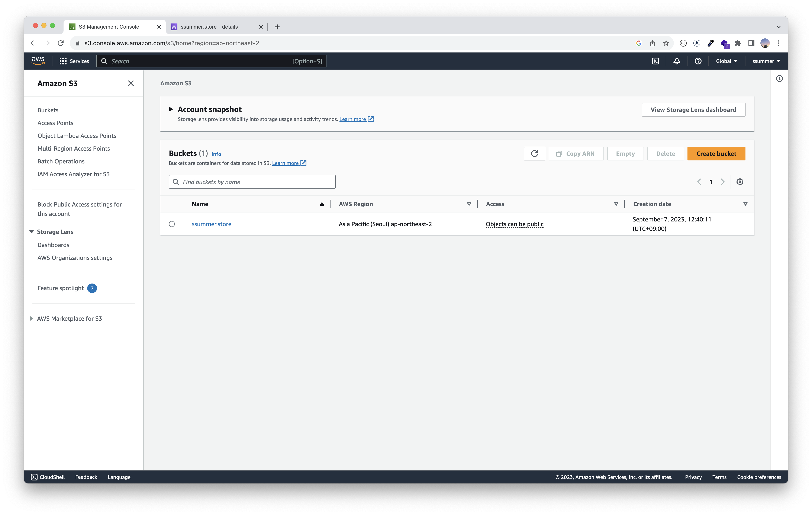Expand AWS Marketplace for S3 section

32,319
